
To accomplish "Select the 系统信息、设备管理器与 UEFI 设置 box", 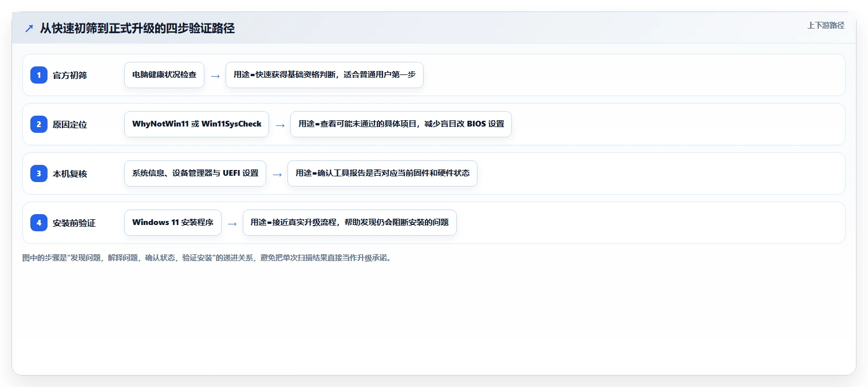I will [195, 173].
